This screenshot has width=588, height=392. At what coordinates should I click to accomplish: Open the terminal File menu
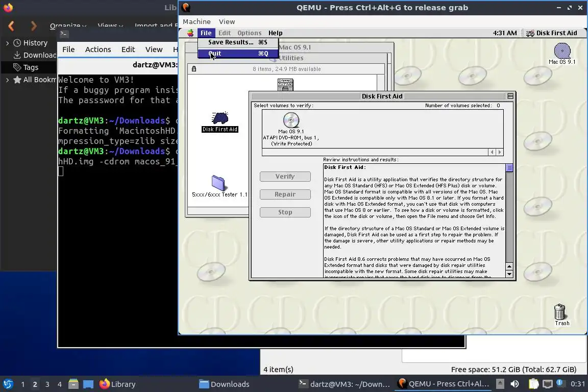68,50
